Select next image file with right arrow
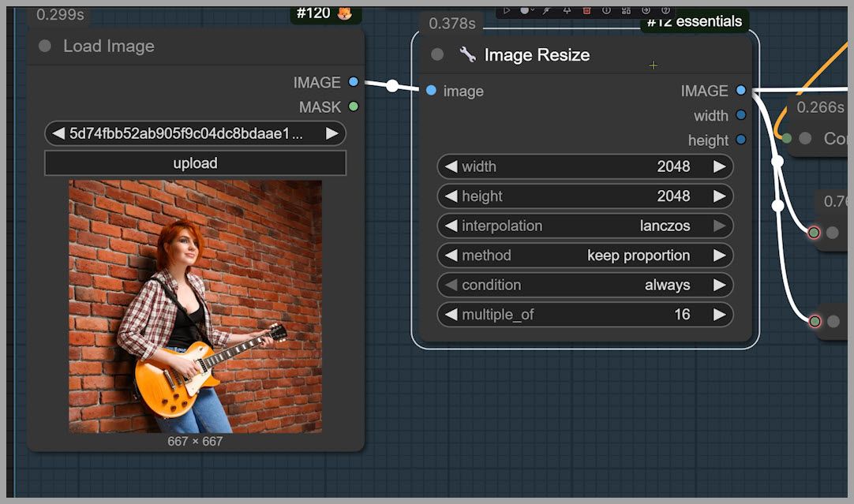 click(x=332, y=133)
